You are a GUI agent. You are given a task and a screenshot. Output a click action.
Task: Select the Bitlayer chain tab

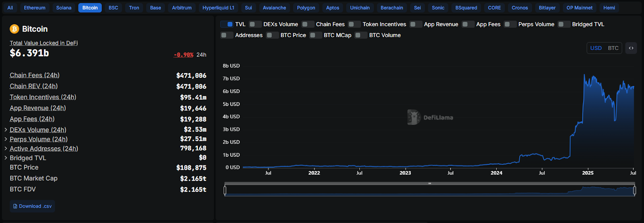click(x=547, y=8)
